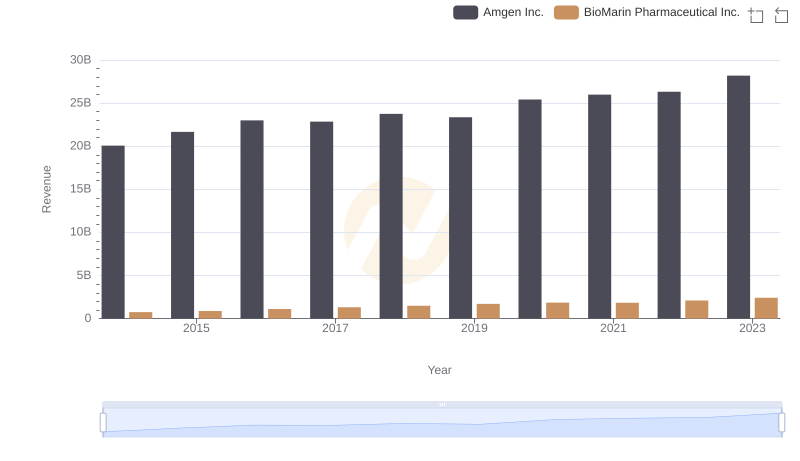Image resolution: width=800 pixels, height=461 pixels.
Task: Click the Amgen bar for 2015
Action: coord(182,225)
